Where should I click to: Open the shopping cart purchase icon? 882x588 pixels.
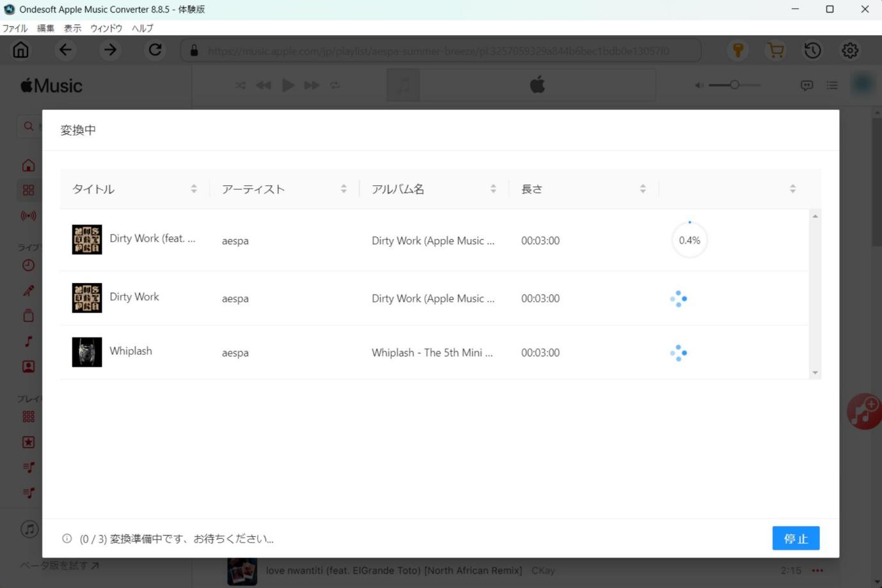[775, 50]
